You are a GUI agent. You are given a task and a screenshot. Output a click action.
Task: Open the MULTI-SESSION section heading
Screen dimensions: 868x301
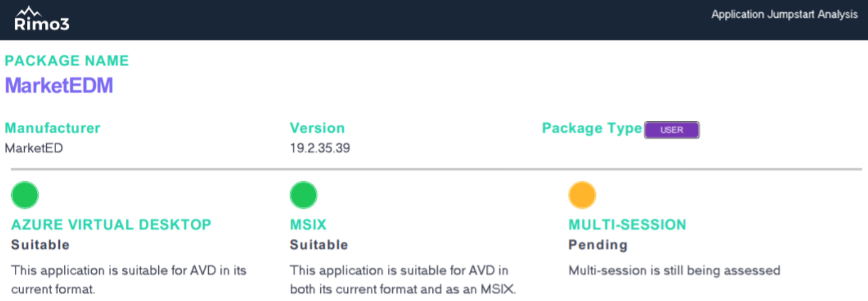(627, 225)
